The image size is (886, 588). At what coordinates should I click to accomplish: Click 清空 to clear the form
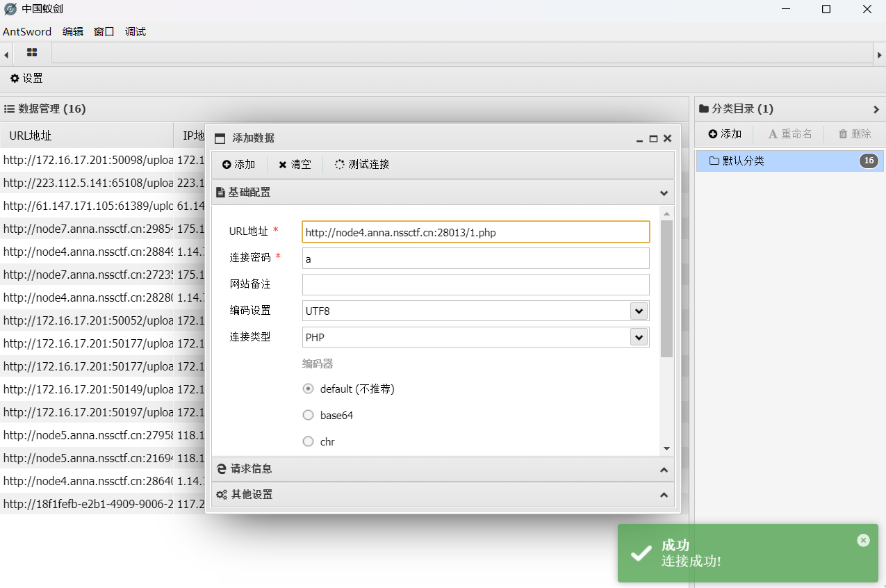coord(295,165)
